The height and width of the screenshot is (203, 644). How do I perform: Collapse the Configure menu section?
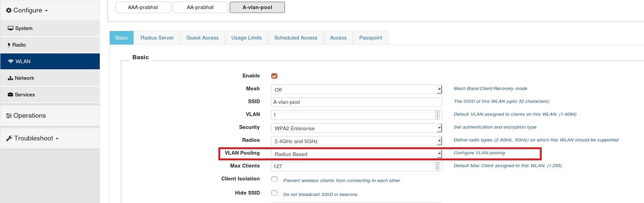click(50, 10)
